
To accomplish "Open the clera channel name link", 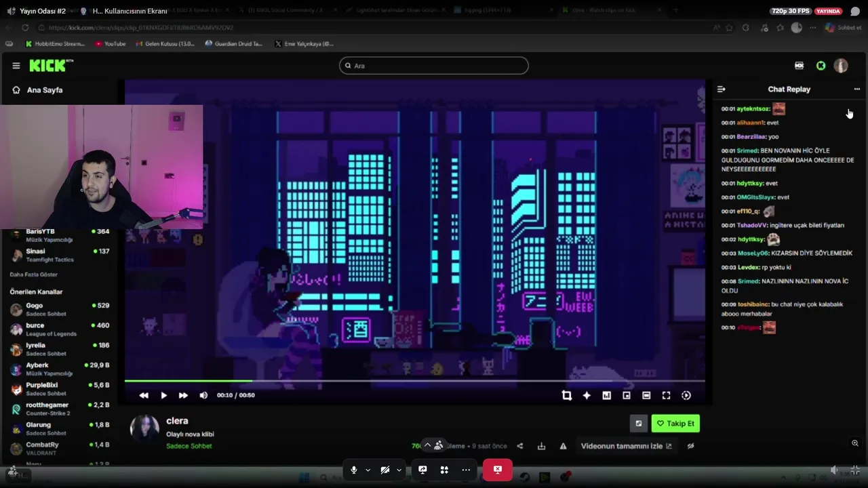I will tap(177, 421).
